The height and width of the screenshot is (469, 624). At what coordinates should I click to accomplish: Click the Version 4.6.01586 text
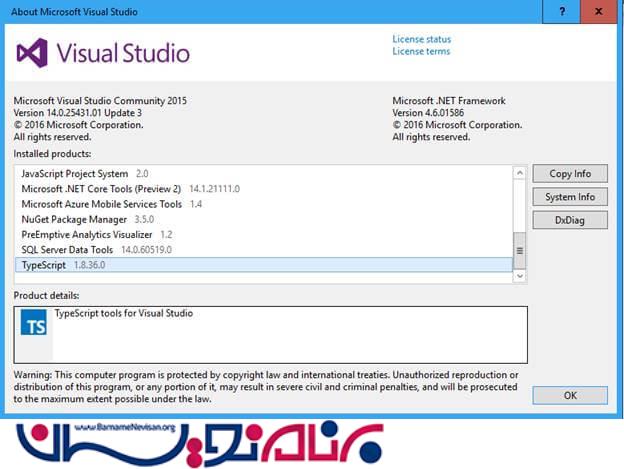(x=428, y=113)
